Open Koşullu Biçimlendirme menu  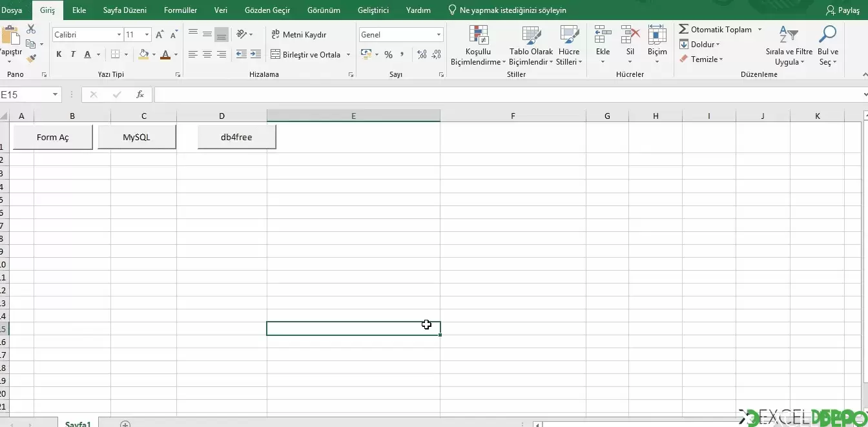[479, 45]
